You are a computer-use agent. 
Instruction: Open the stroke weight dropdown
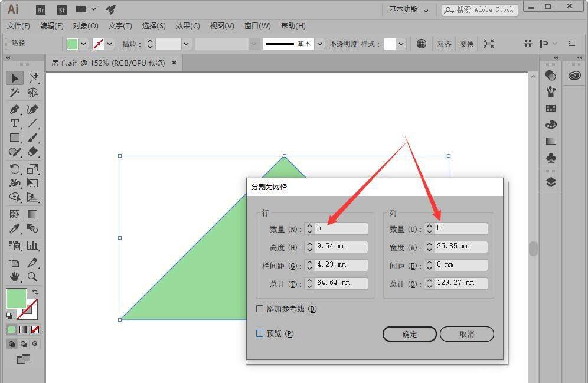187,44
